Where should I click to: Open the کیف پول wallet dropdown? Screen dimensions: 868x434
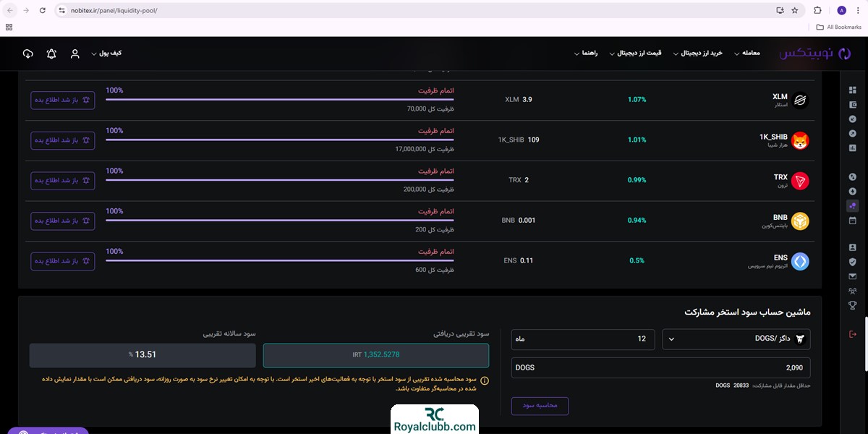click(x=106, y=54)
